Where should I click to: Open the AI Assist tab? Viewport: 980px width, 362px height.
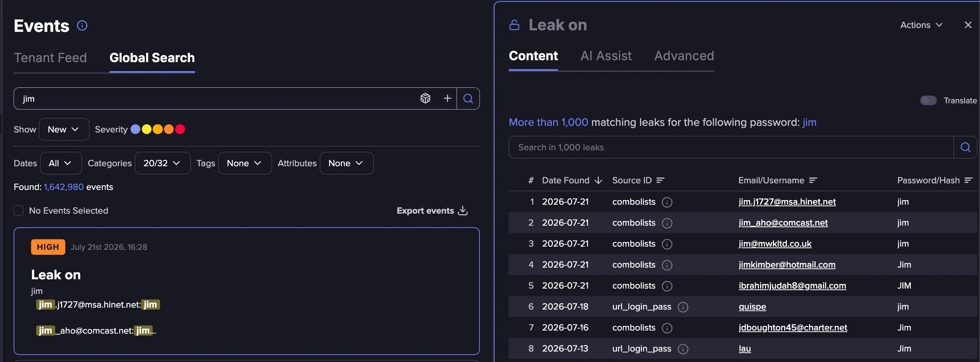pyautogui.click(x=606, y=56)
